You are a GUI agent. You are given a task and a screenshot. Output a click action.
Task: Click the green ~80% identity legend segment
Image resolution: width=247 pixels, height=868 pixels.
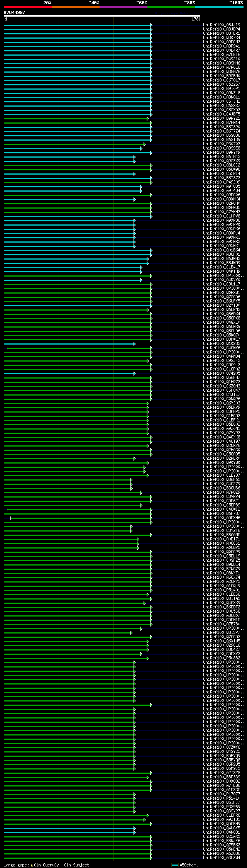pos(171,7)
